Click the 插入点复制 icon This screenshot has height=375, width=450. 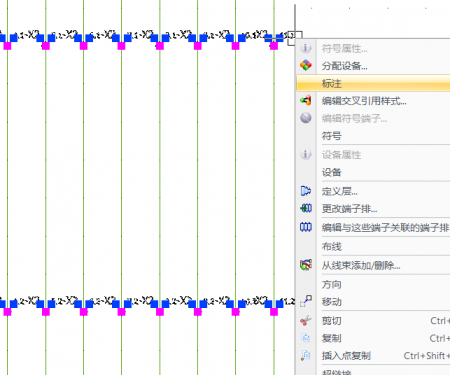click(x=306, y=355)
